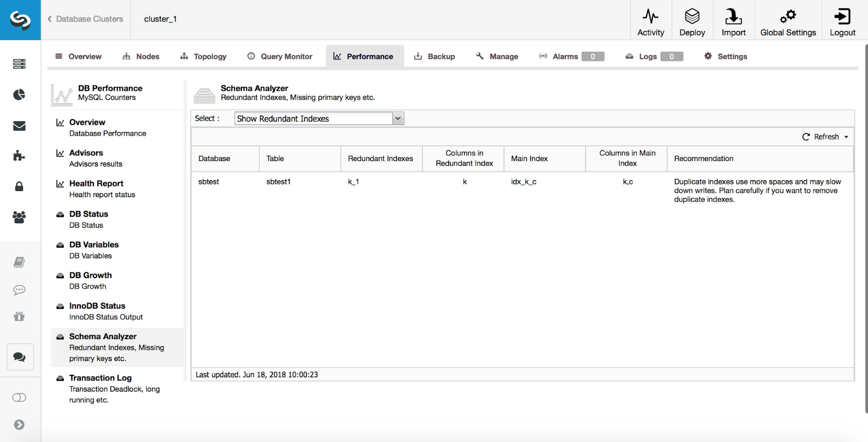Click the Severalnines logo icon

coord(20,20)
